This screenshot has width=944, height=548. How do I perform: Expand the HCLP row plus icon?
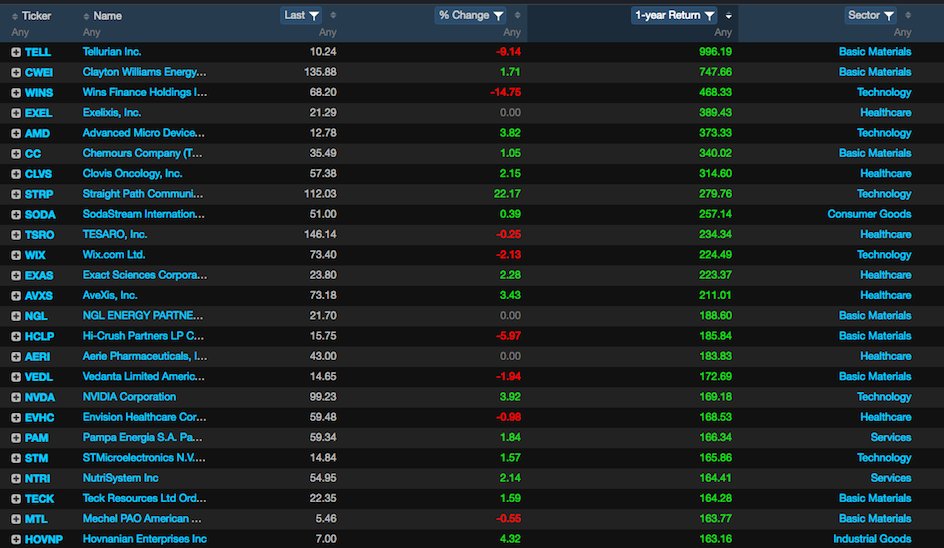pyautogui.click(x=16, y=337)
